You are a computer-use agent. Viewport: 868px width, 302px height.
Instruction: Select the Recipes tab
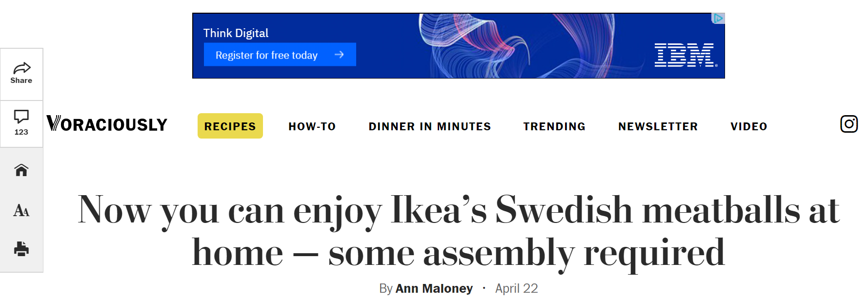tap(230, 126)
